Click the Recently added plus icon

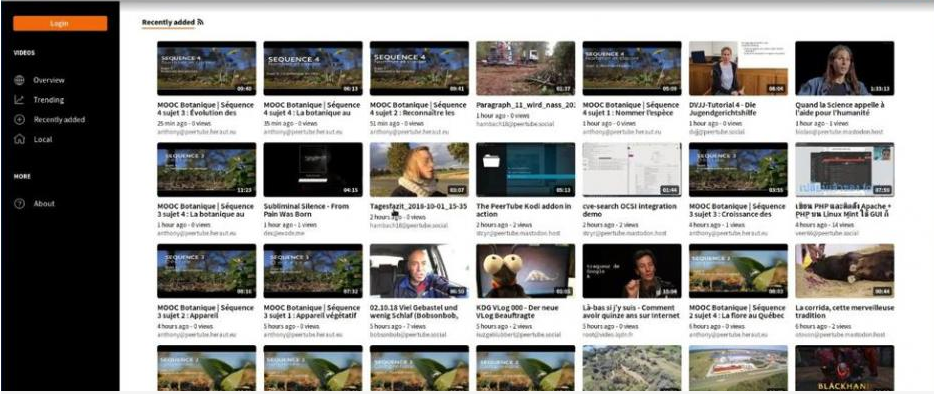19,119
